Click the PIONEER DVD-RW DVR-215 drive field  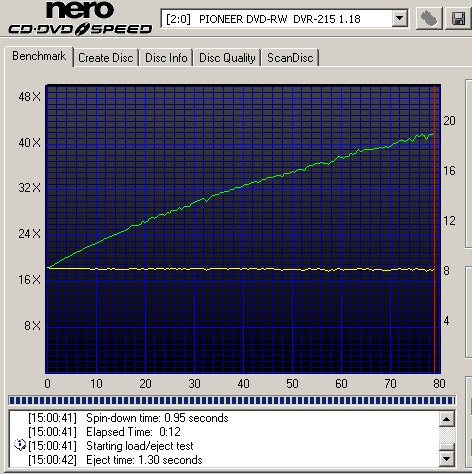point(284,19)
